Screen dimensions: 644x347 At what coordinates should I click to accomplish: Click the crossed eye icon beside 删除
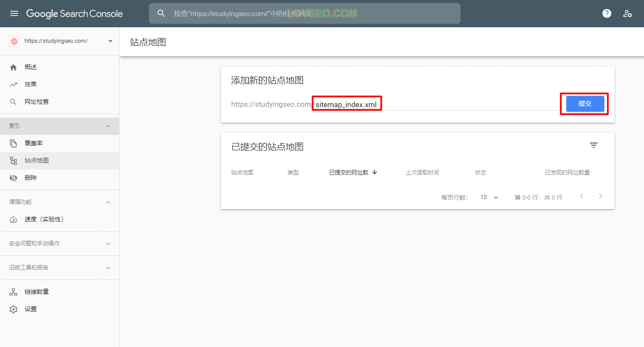pos(13,178)
